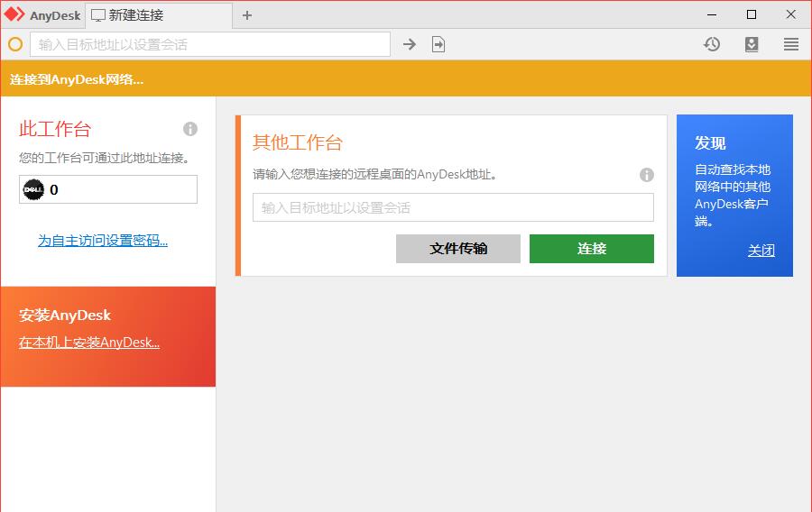
Task: Click the connect arrow icon in toolbar
Action: [409, 44]
